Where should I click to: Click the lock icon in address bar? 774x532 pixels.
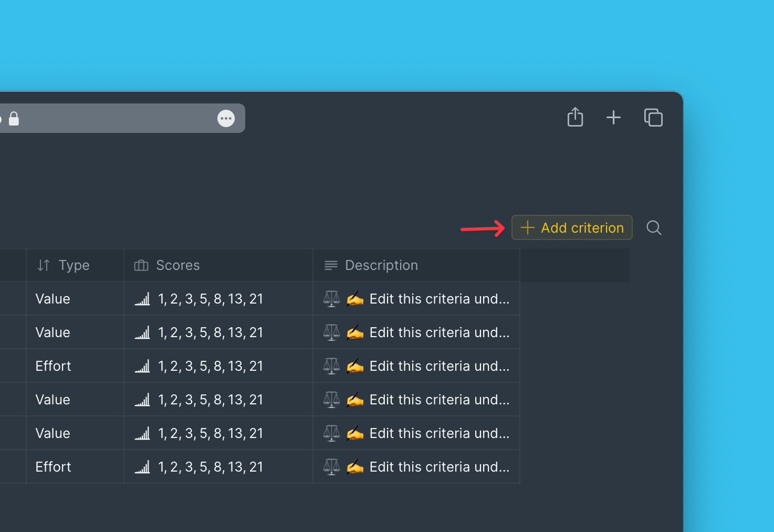point(14,118)
